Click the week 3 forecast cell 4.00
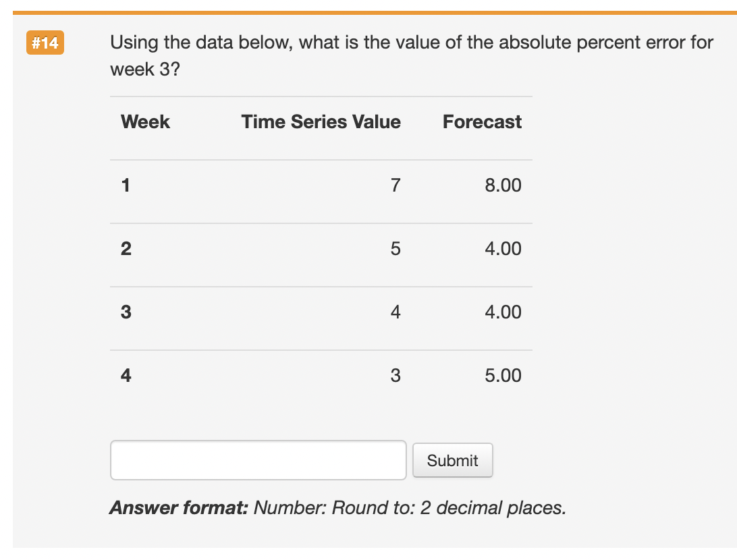 [503, 312]
